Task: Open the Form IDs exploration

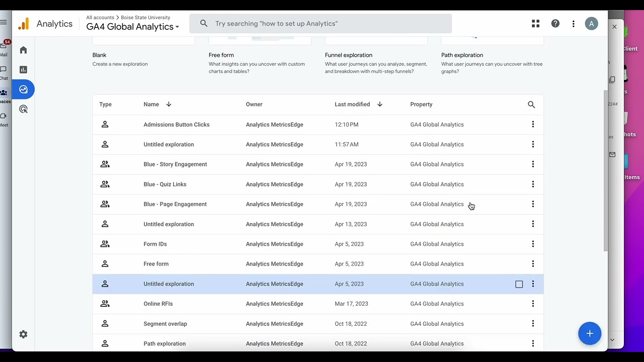Action: coord(155,244)
